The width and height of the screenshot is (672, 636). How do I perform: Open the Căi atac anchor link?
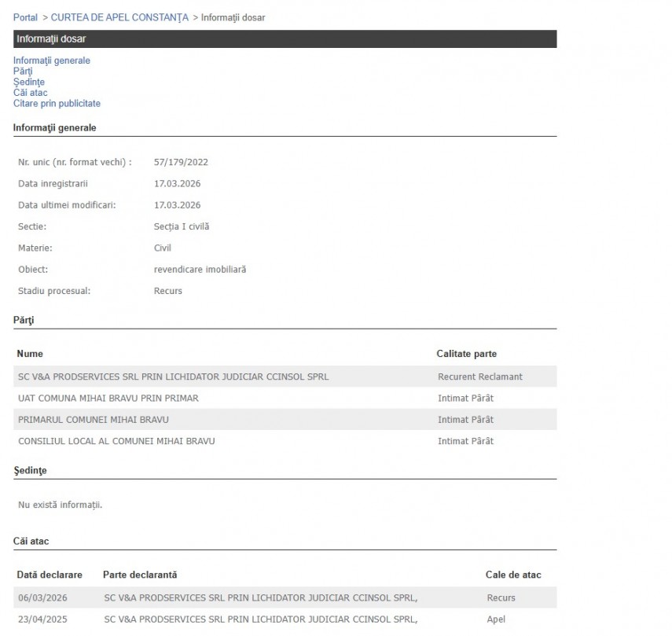[31, 93]
